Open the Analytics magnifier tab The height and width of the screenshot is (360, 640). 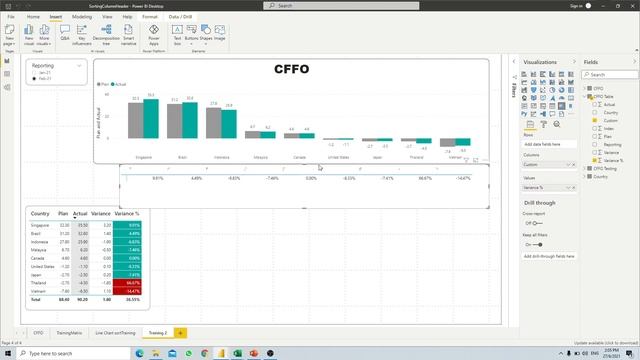coord(557,124)
